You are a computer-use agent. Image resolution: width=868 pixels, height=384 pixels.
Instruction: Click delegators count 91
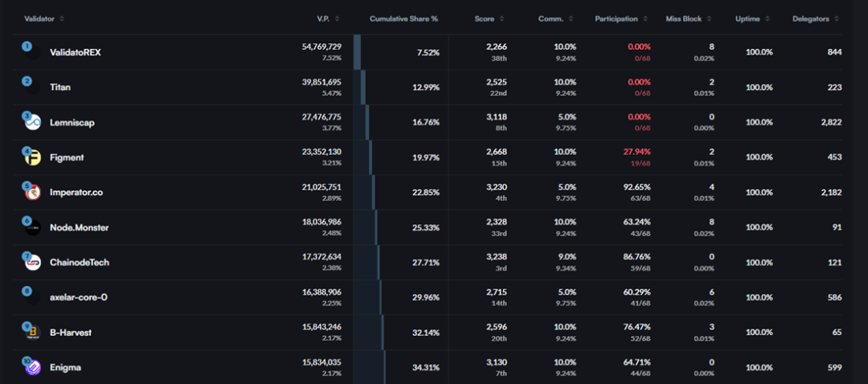tap(837, 227)
